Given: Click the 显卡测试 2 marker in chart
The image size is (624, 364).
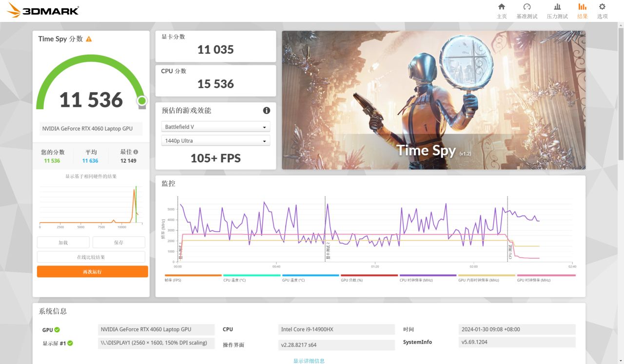Looking at the screenshot, I should click(x=328, y=250).
